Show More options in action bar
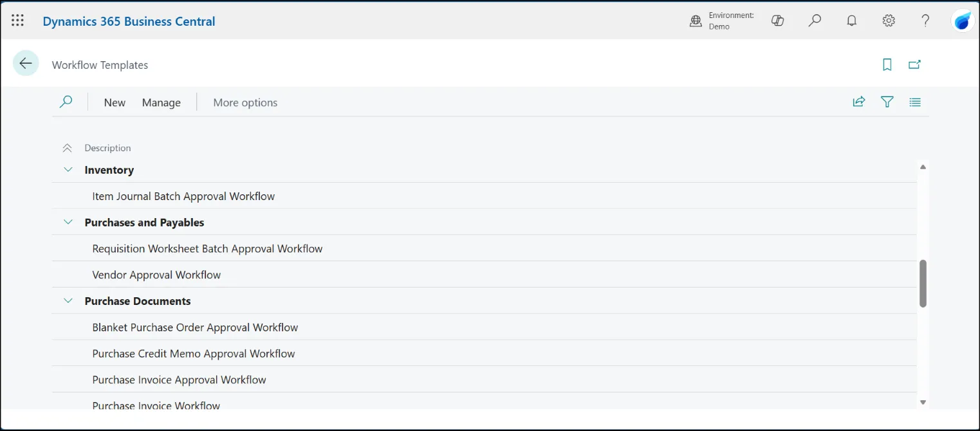This screenshot has width=980, height=431. tap(245, 102)
